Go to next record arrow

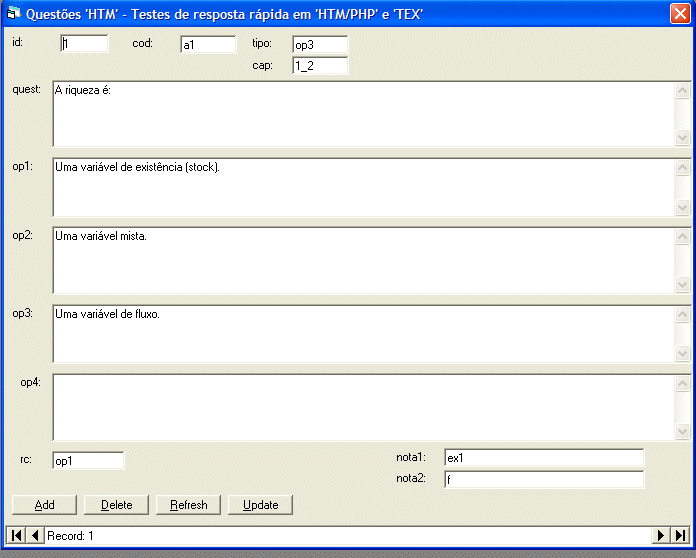660,536
